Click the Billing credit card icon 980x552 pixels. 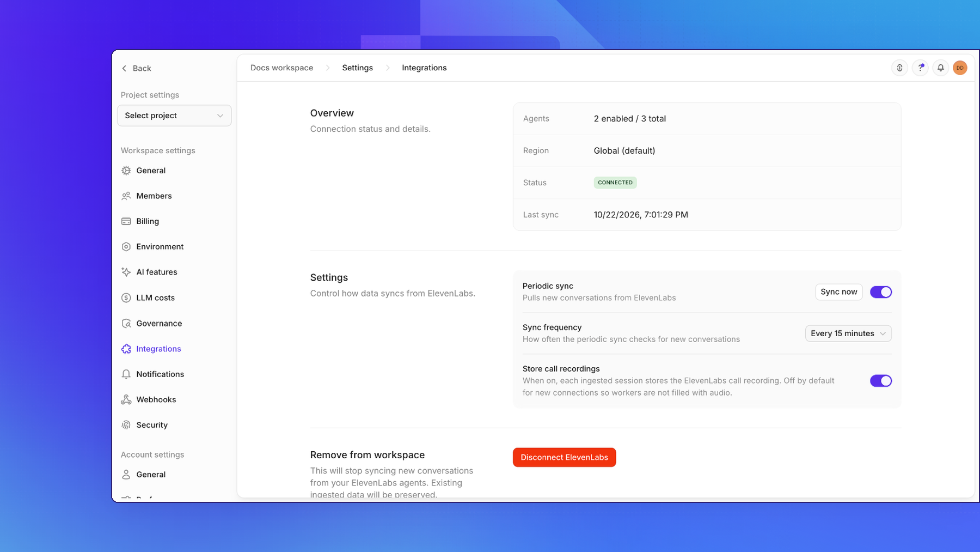pyautogui.click(x=126, y=221)
